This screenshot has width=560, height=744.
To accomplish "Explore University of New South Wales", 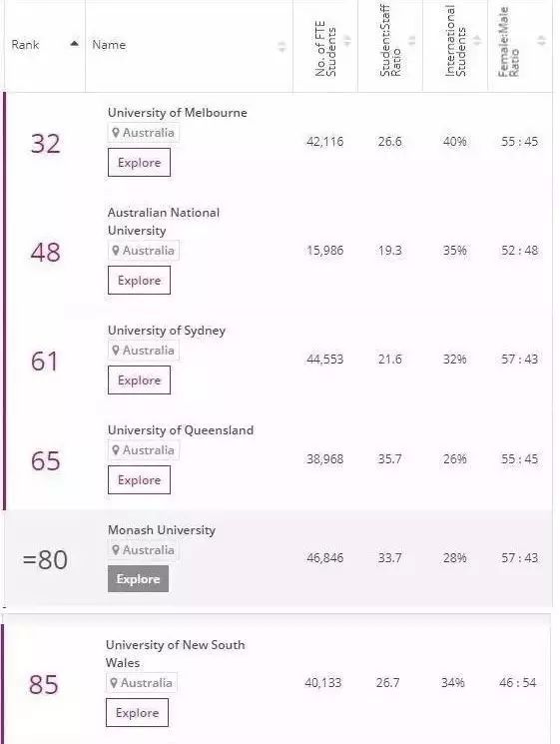I will click(x=137, y=712).
